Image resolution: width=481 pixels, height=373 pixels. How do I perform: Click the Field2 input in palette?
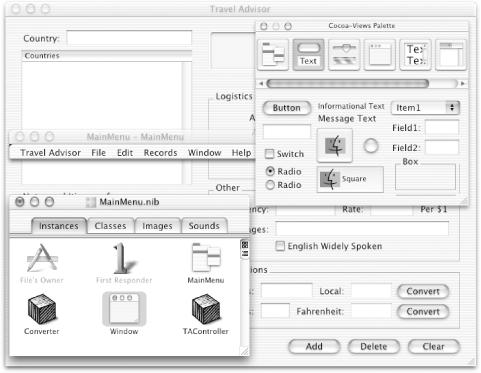click(442, 147)
